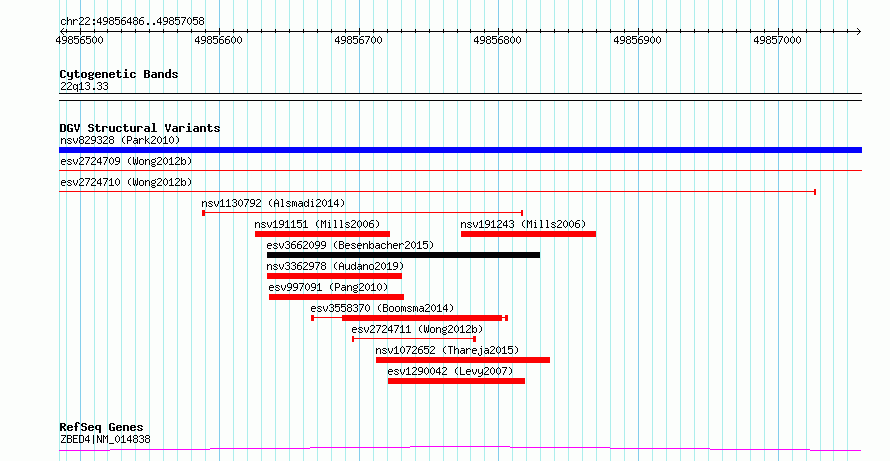Open the nsv829328 (Park2010) label
890x461 pixels.
tap(120, 140)
